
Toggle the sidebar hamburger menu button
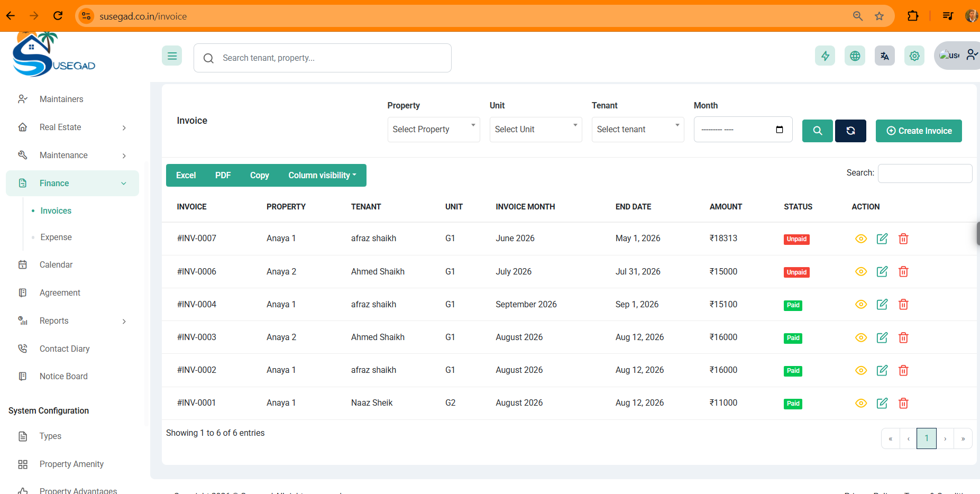pos(172,56)
